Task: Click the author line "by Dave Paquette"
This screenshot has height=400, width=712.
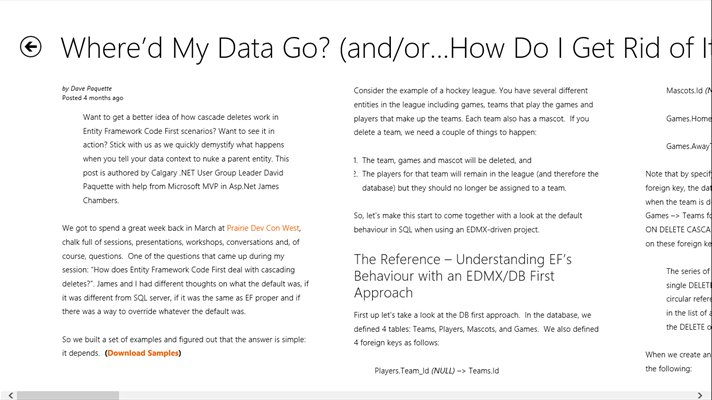Action: 87,89
